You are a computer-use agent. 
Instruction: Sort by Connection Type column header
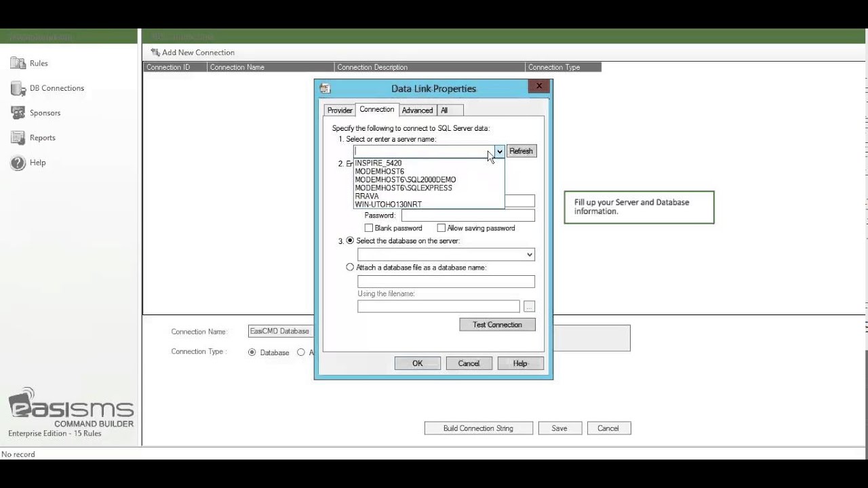pos(564,67)
